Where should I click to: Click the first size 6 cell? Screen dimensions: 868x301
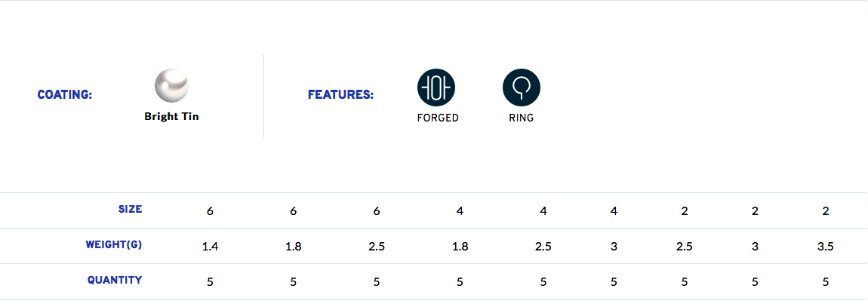[210, 211]
